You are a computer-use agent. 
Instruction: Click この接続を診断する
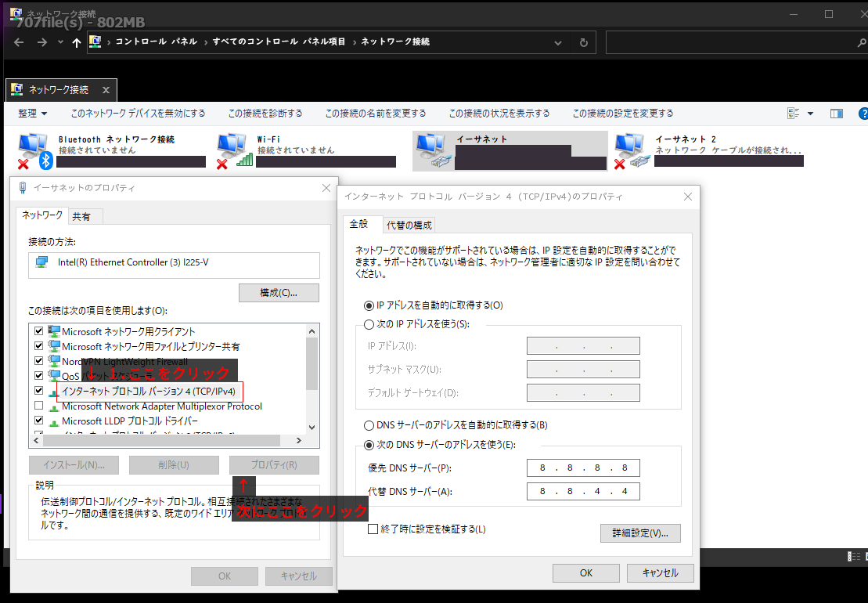(265, 113)
